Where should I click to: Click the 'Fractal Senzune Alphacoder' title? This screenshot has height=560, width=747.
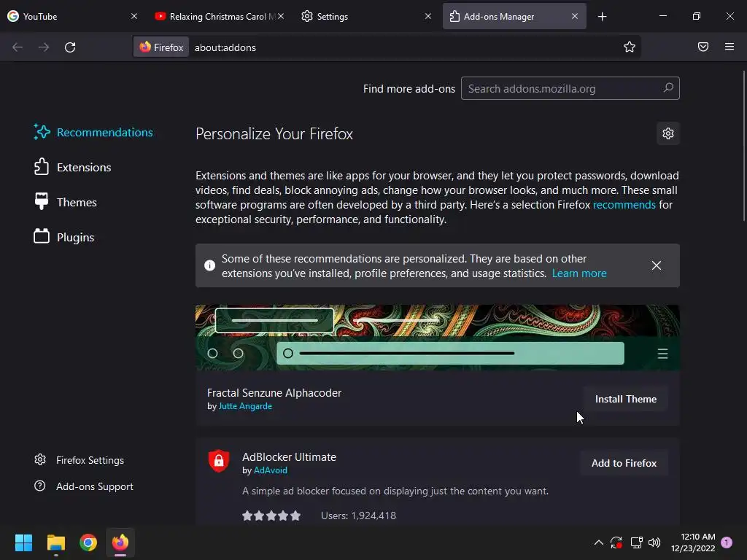point(274,393)
